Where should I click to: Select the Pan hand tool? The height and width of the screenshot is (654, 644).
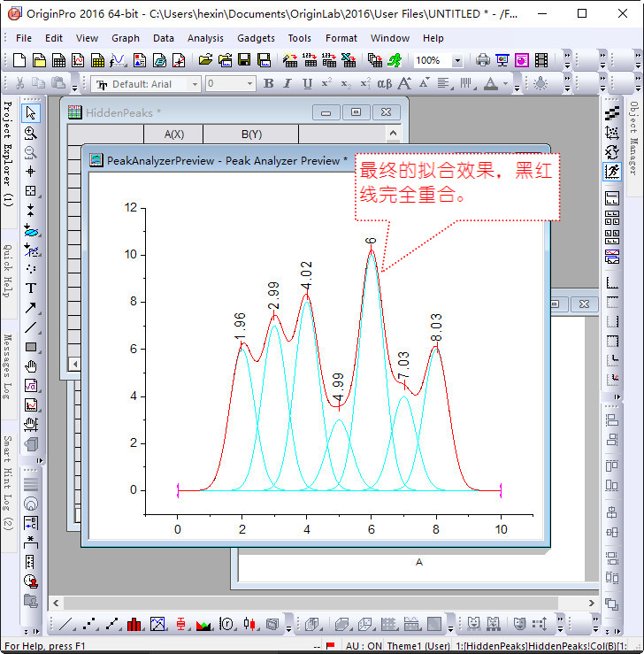[x=31, y=366]
